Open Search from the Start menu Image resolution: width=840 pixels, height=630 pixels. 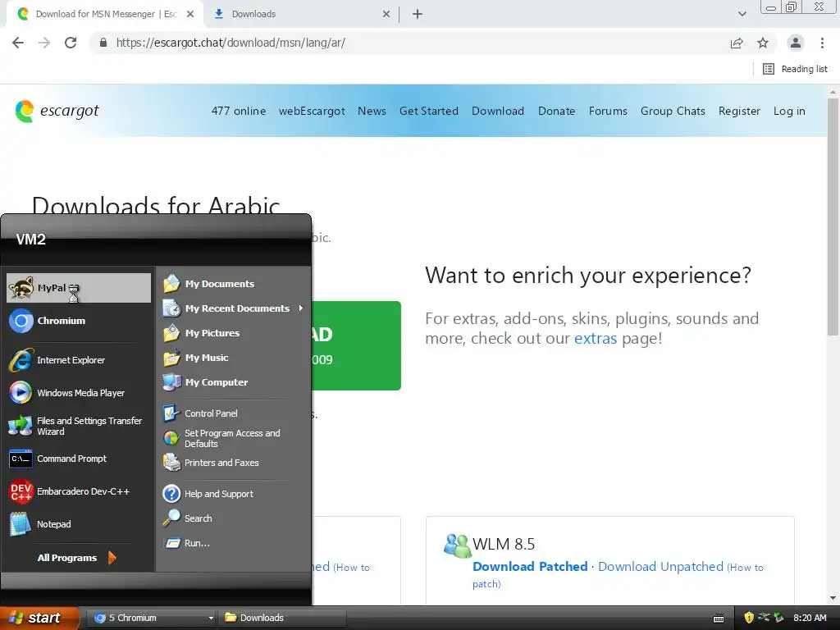233,518
